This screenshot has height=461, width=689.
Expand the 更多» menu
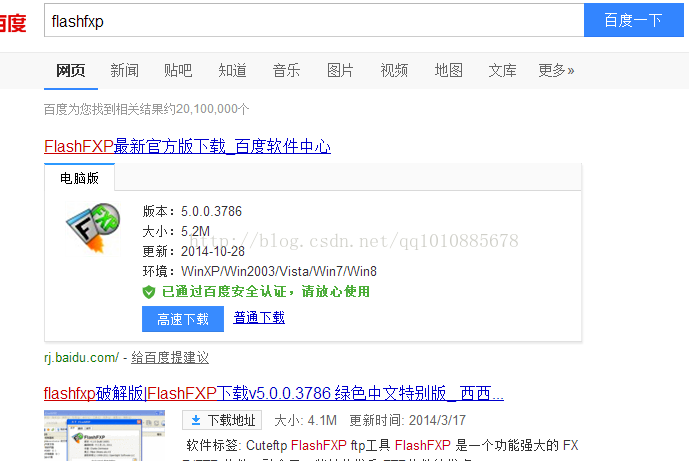556,70
